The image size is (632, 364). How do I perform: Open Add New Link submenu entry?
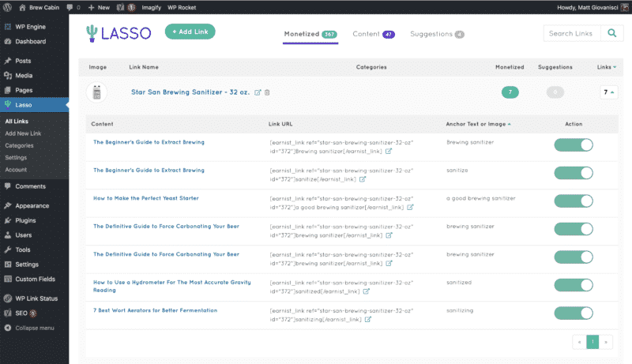(x=23, y=133)
